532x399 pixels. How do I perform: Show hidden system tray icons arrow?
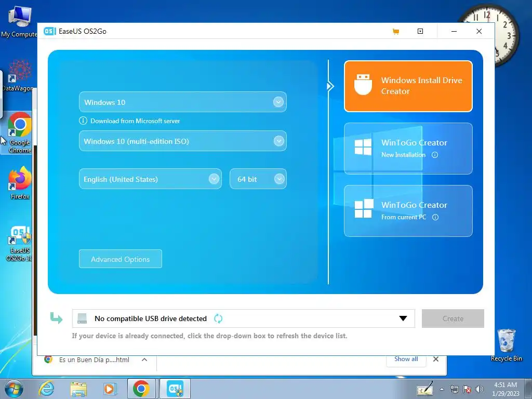pyautogui.click(x=442, y=389)
